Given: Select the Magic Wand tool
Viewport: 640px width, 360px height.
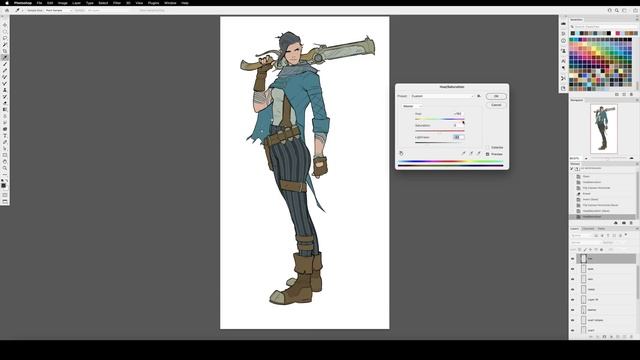Looking at the screenshot, I should pyautogui.click(x=5, y=44).
